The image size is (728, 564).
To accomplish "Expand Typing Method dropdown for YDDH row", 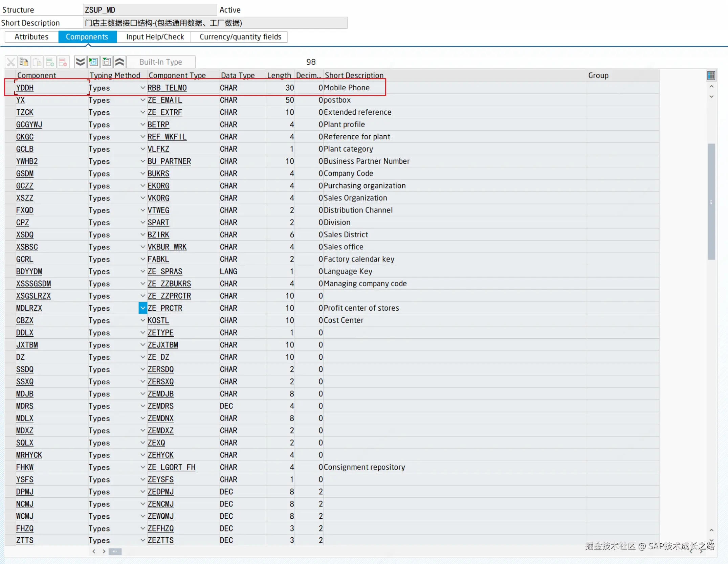I will 142,88.
